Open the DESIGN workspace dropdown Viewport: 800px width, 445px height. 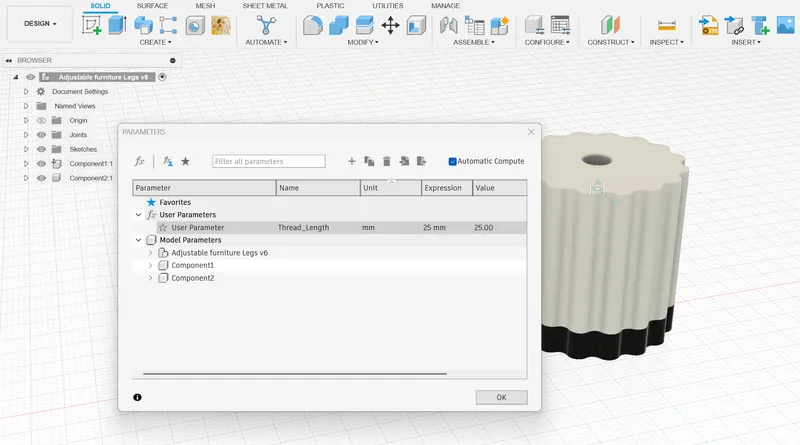tap(39, 23)
